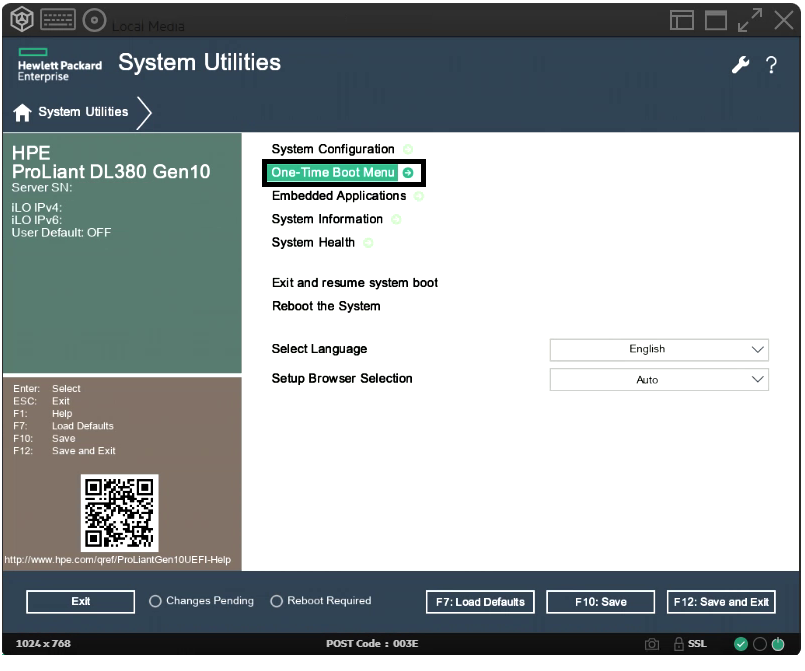This screenshot has width=805, height=671.
Task: Click the QR code image
Action: click(x=120, y=512)
